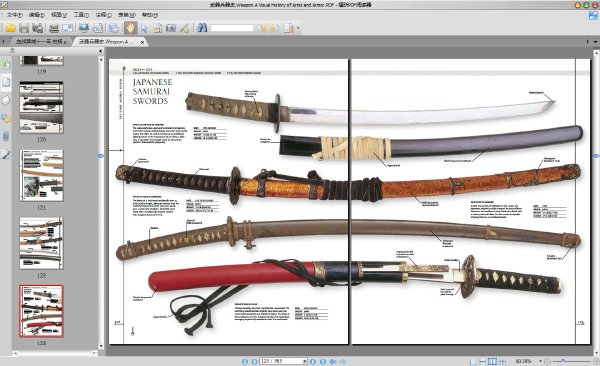Screen dimensions: 600x366
Task: Go to the first page button
Action: point(245,361)
